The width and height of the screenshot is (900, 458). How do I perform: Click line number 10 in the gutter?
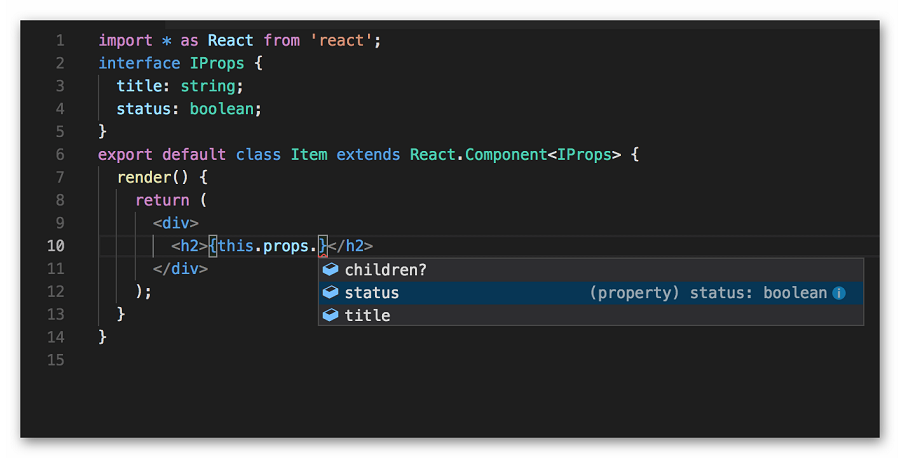point(56,246)
